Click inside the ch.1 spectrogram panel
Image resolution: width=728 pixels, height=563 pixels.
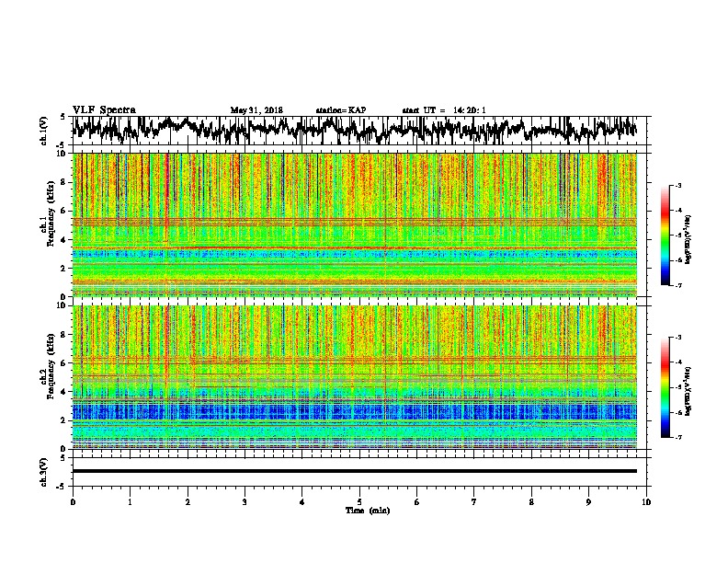[x=355, y=224]
